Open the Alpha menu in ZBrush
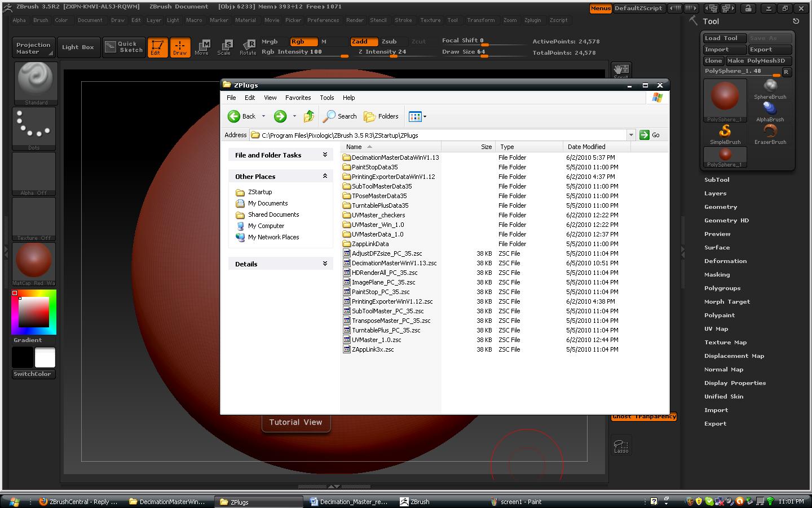This screenshot has width=812, height=508. click(x=19, y=20)
